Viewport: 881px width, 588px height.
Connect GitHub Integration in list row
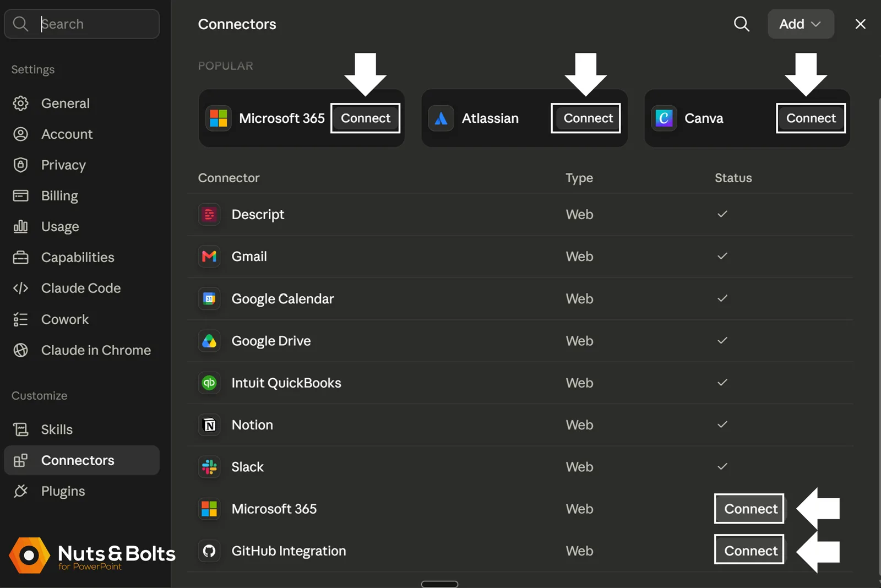[751, 551]
